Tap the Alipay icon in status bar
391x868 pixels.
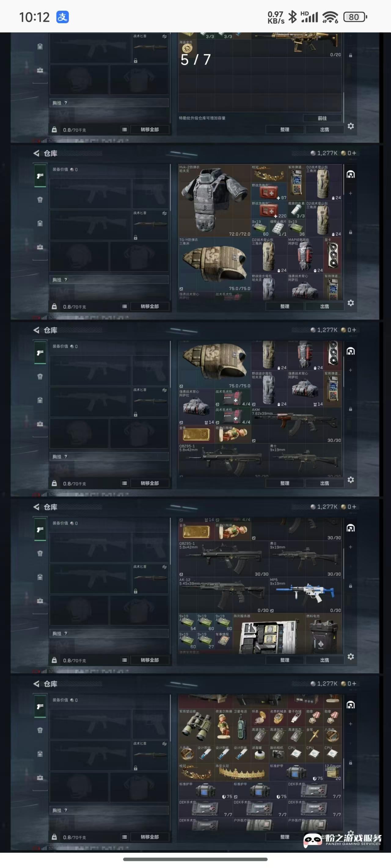tap(62, 17)
